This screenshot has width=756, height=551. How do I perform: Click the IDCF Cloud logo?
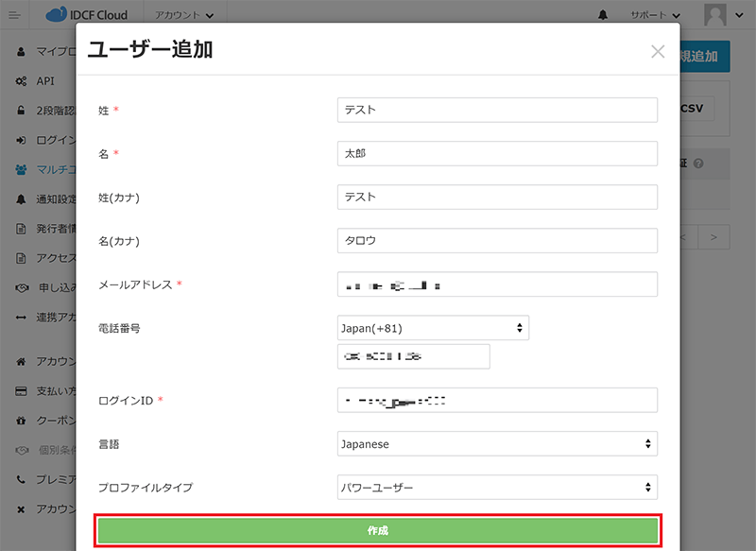(89, 14)
